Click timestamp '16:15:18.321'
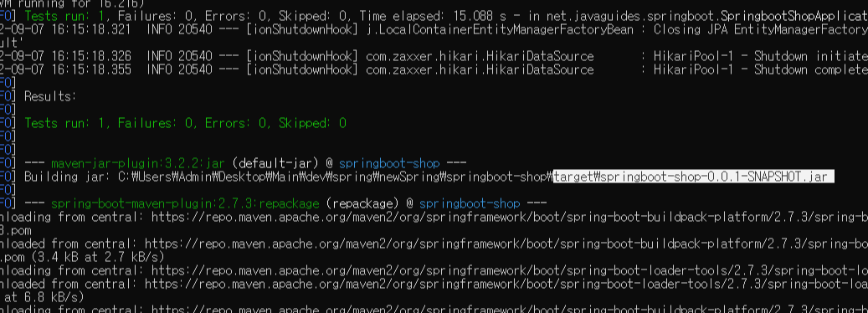This screenshot has width=868, height=313. point(91,29)
